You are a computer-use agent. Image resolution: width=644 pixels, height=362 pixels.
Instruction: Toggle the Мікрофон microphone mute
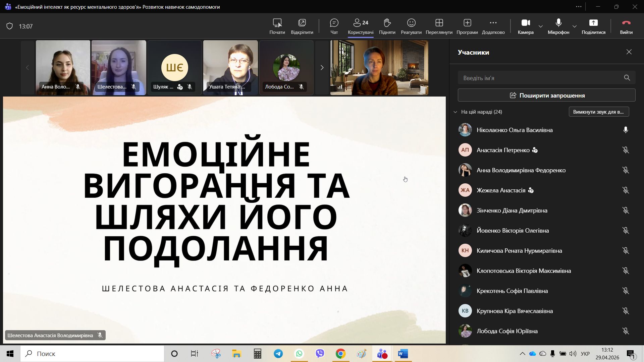click(x=558, y=26)
